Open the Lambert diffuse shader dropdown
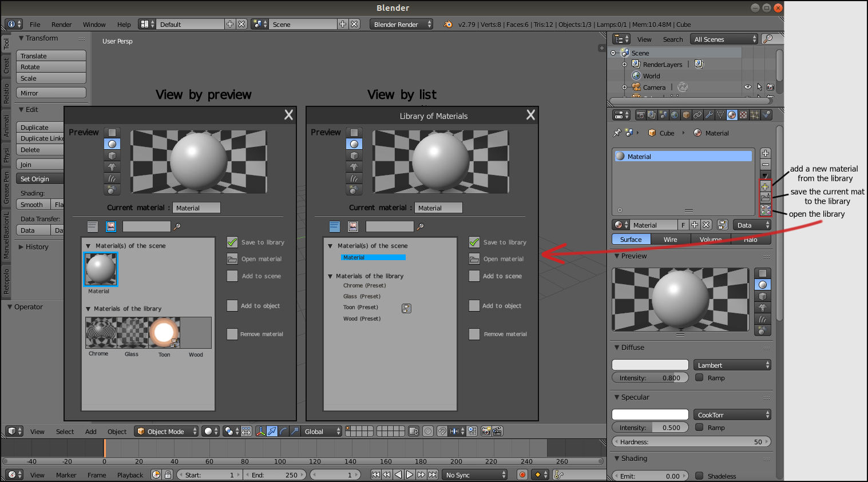 click(x=732, y=365)
